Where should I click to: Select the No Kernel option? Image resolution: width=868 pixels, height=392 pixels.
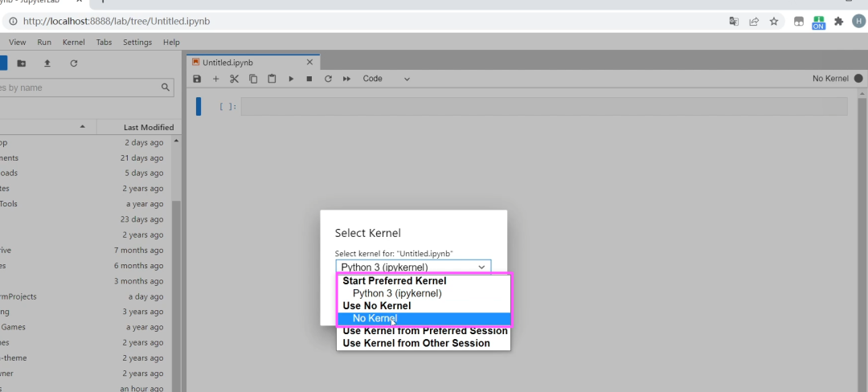pos(424,318)
